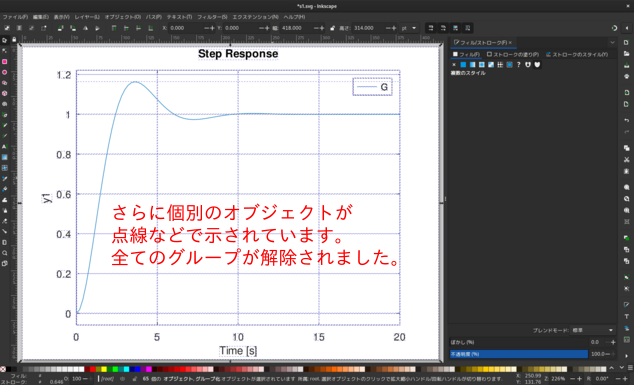Select the Zoom magnifier tool in toolbox
The width and height of the screenshot is (634, 385).
tap(4, 253)
